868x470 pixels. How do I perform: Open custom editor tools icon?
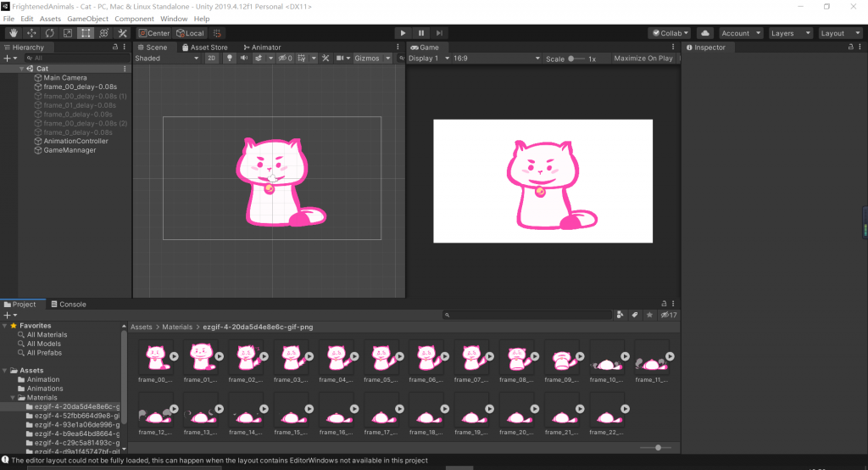[x=122, y=33]
